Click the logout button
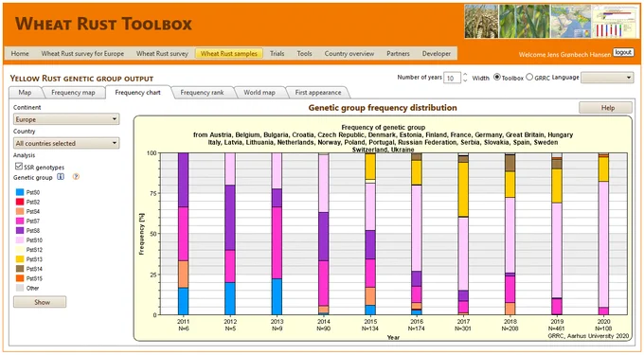Viewport: 644px width, 355px height. (623, 52)
